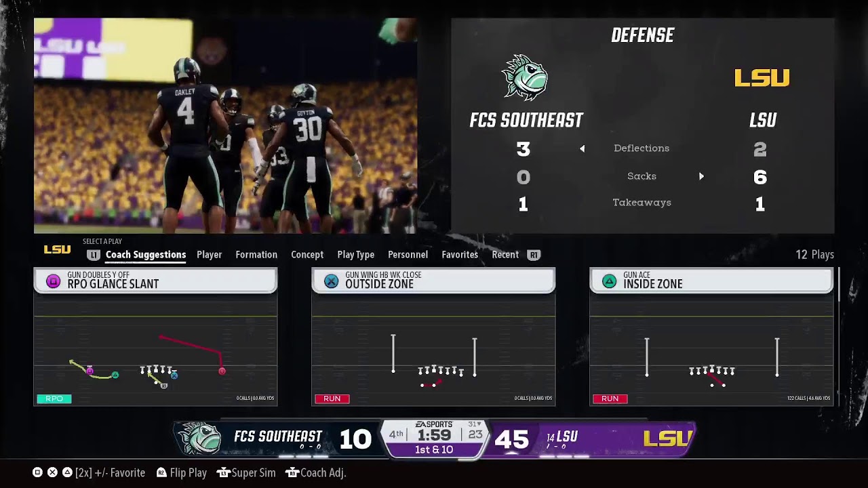Click the triangle icon in bottom hint bar
The height and width of the screenshot is (488, 868).
[67, 472]
